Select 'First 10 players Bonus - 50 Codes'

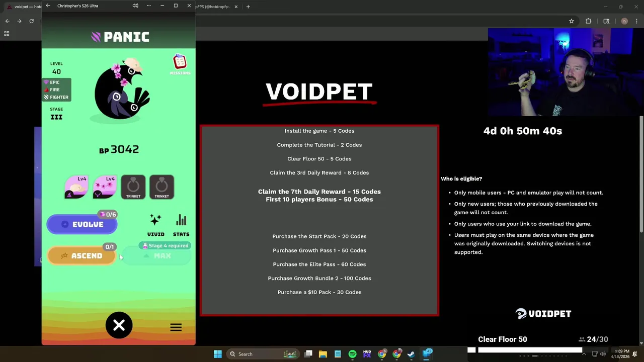point(319,200)
